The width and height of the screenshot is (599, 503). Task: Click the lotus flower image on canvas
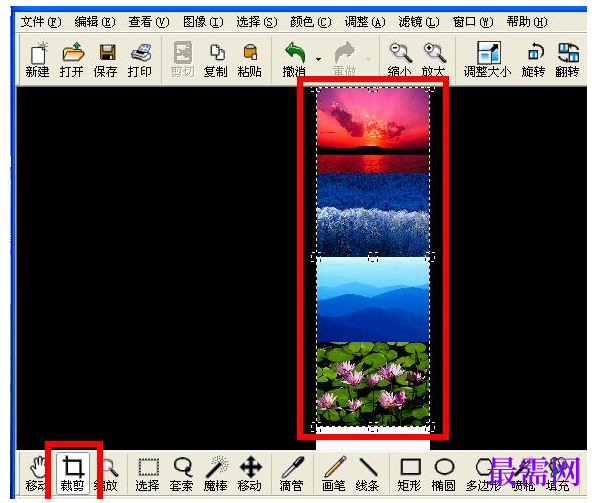tap(373, 384)
